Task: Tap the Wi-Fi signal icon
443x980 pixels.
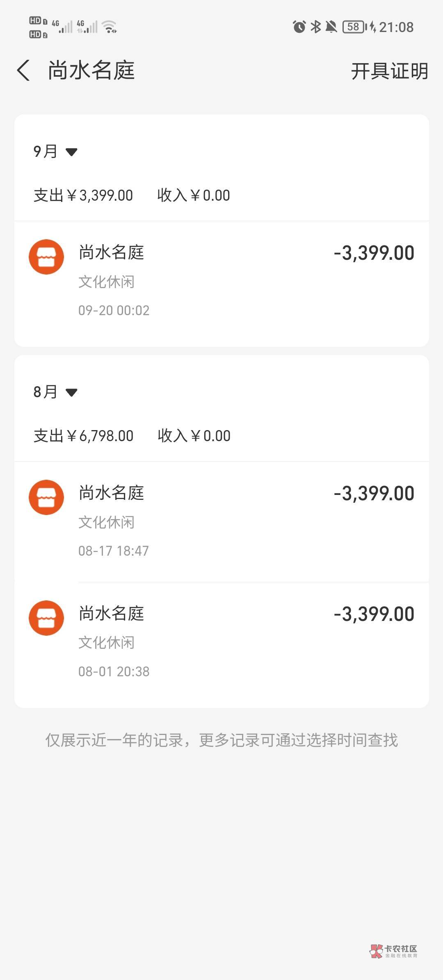Action: point(110,27)
